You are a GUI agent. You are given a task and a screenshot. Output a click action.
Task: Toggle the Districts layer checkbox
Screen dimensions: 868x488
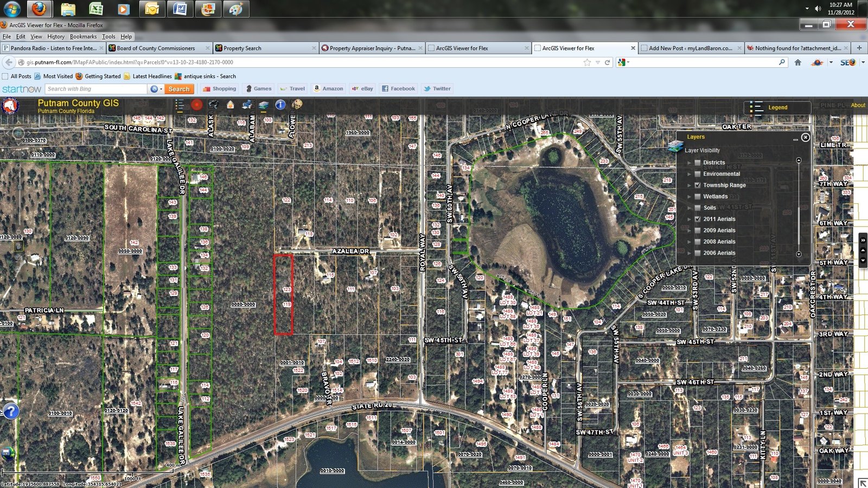698,163
